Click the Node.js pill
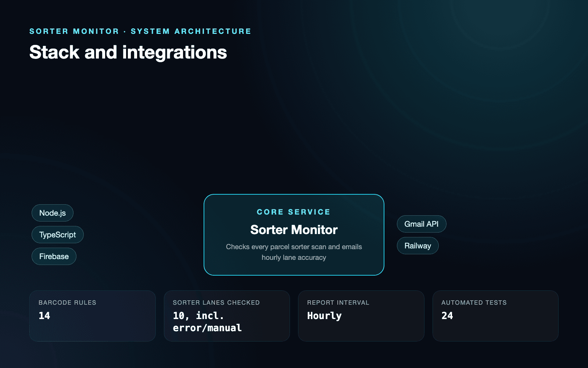This screenshot has height=368, width=588. coord(53,213)
